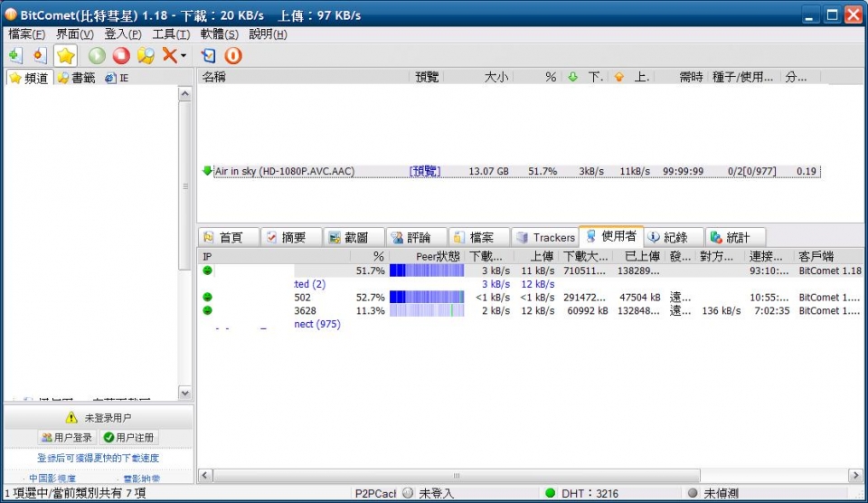Open 登入 menu
Image resolution: width=868 pixels, height=503 pixels.
click(123, 34)
